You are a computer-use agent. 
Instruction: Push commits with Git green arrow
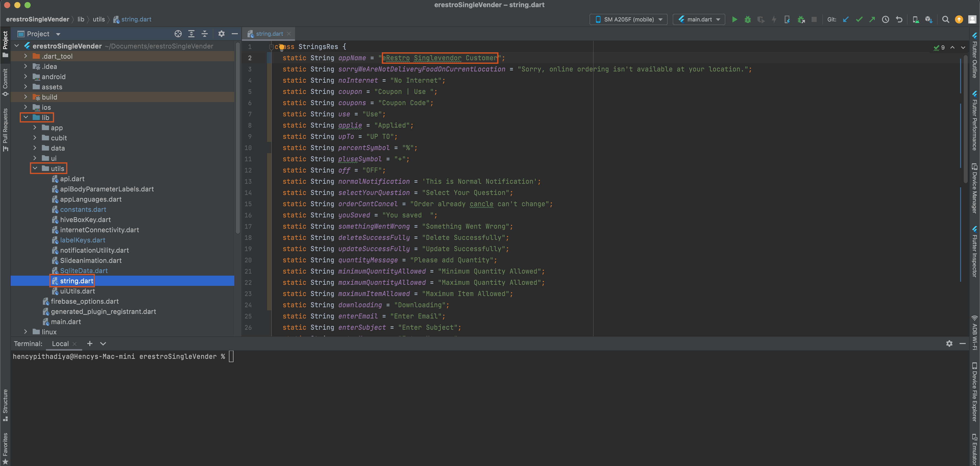pyautogui.click(x=872, y=19)
